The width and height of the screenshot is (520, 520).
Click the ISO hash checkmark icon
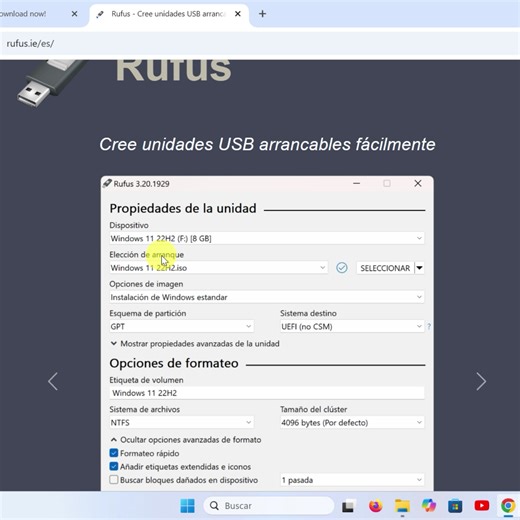(342, 268)
